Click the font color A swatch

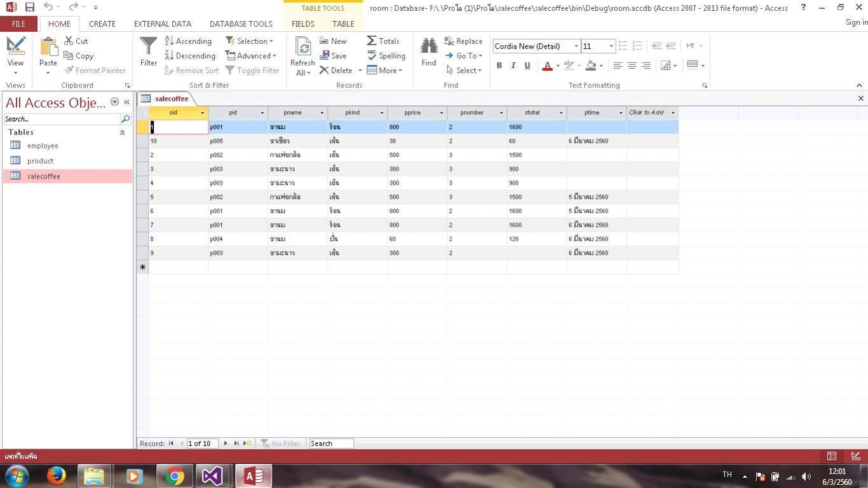click(x=547, y=65)
